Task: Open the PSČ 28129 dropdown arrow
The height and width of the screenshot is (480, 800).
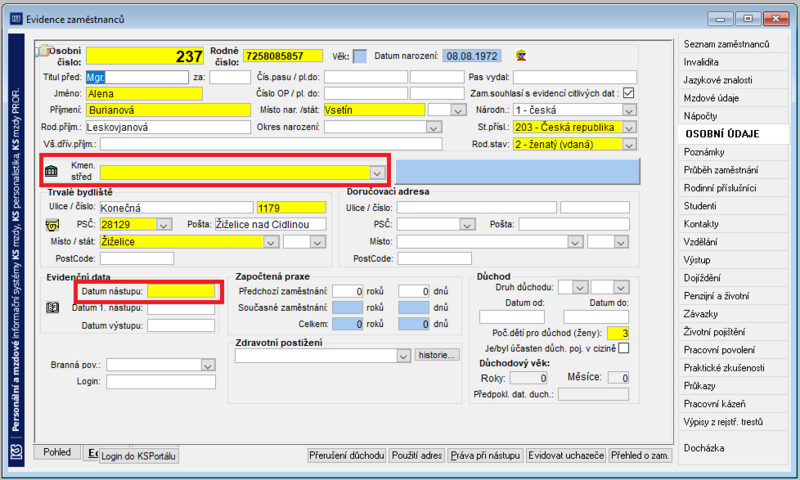Action: coord(163,224)
